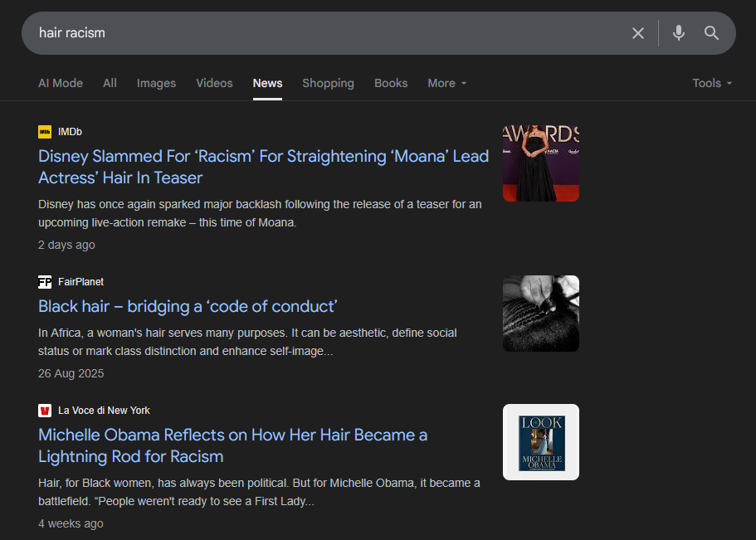Screen dimensions: 756x540
Task: Click the Disney backlash snippet text
Action: 260,213
